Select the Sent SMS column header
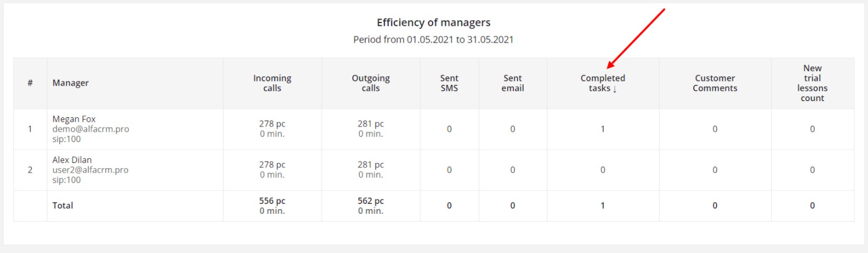The height and width of the screenshot is (253, 868). point(449,83)
